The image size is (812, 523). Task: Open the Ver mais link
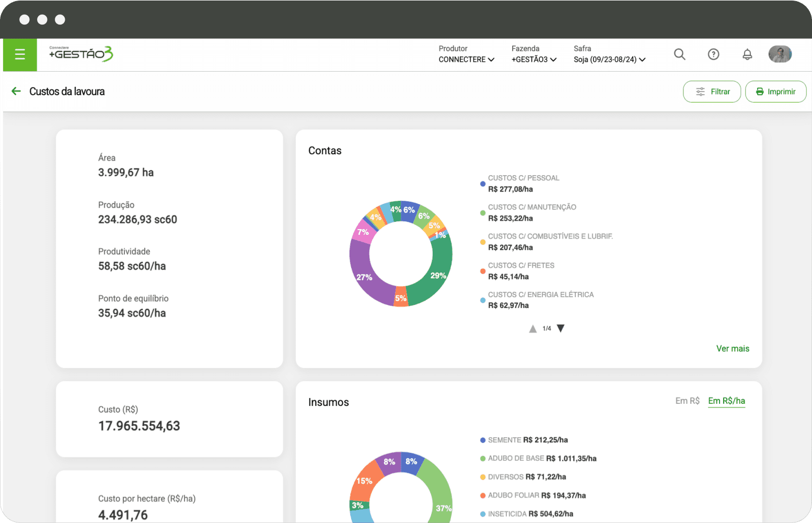pyautogui.click(x=733, y=348)
